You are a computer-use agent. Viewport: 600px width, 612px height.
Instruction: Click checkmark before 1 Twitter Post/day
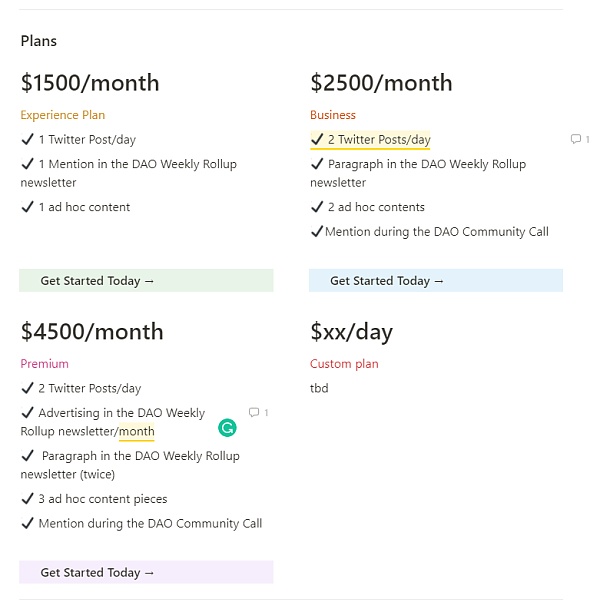(27, 139)
